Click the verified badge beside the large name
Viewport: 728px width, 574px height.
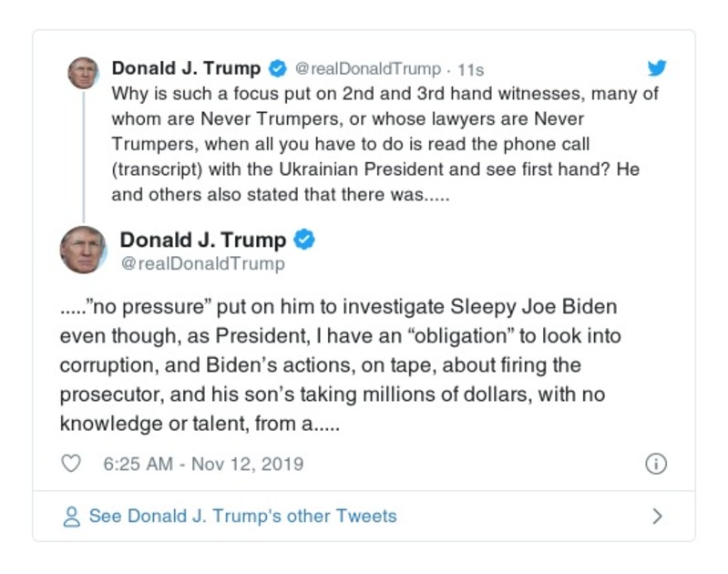point(304,240)
